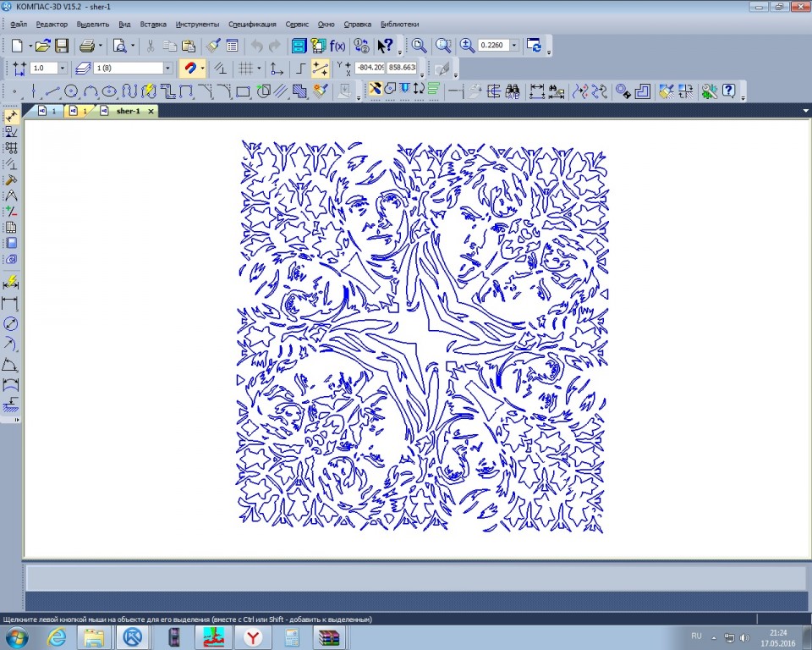
Task: Open the Инструменты menu
Action: (197, 24)
